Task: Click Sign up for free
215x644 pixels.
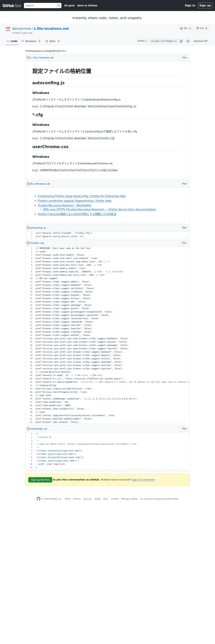Action: tap(40, 480)
